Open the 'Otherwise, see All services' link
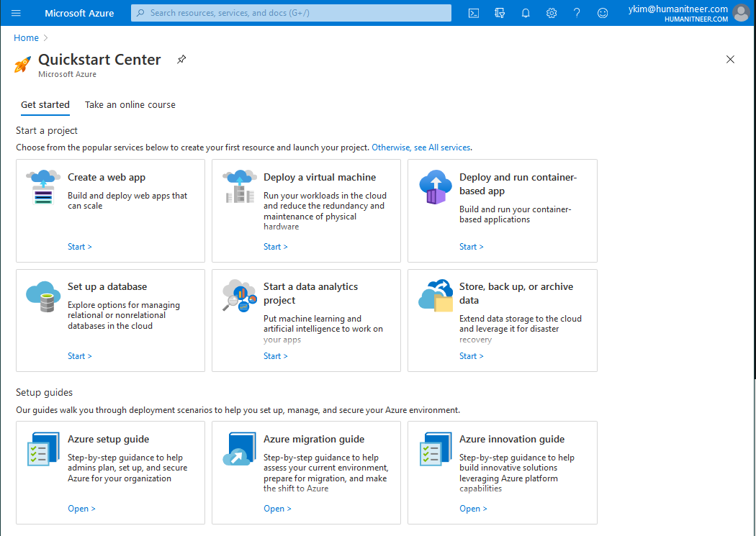The image size is (756, 536). pyautogui.click(x=421, y=147)
